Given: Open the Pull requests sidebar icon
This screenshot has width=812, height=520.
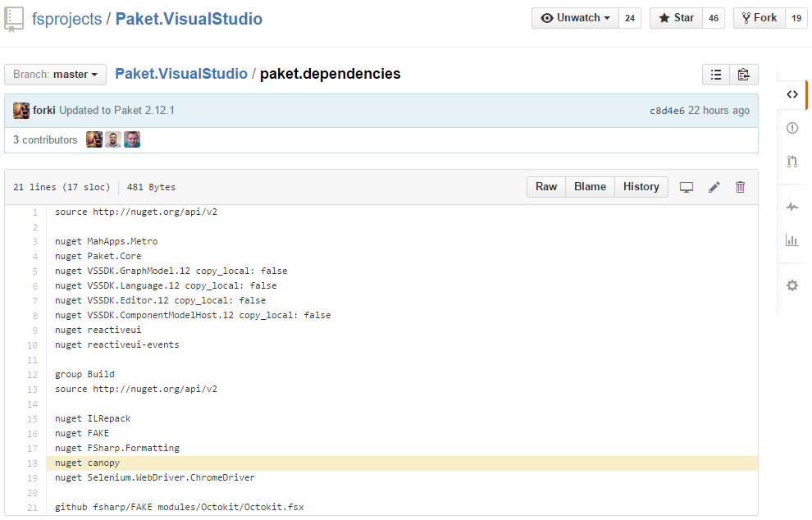Looking at the screenshot, I should pyautogui.click(x=791, y=162).
